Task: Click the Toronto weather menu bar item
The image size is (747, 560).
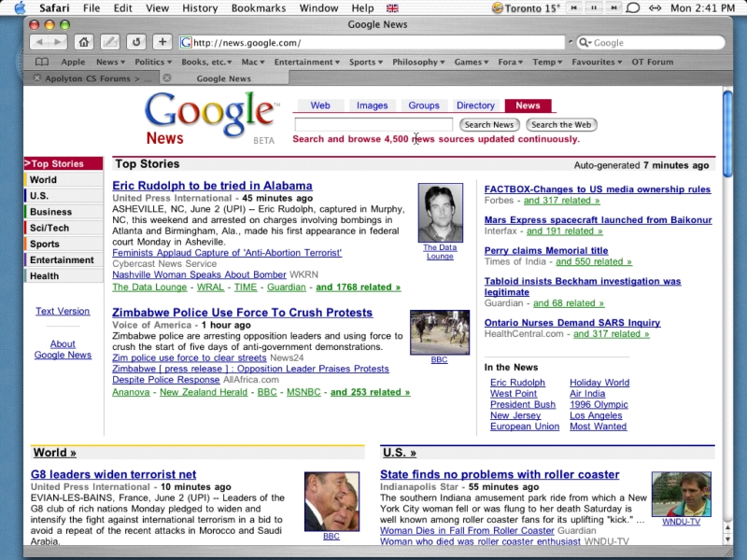Action: click(526, 8)
